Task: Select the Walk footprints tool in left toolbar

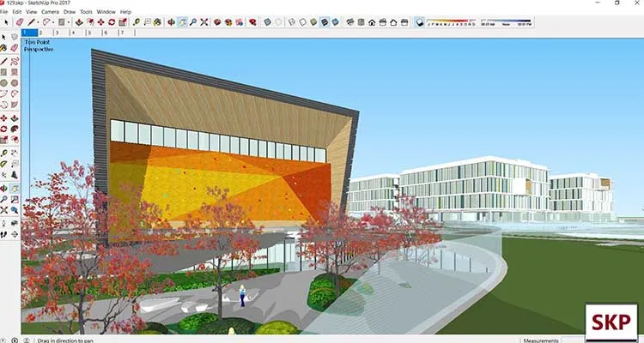Action: [3, 234]
